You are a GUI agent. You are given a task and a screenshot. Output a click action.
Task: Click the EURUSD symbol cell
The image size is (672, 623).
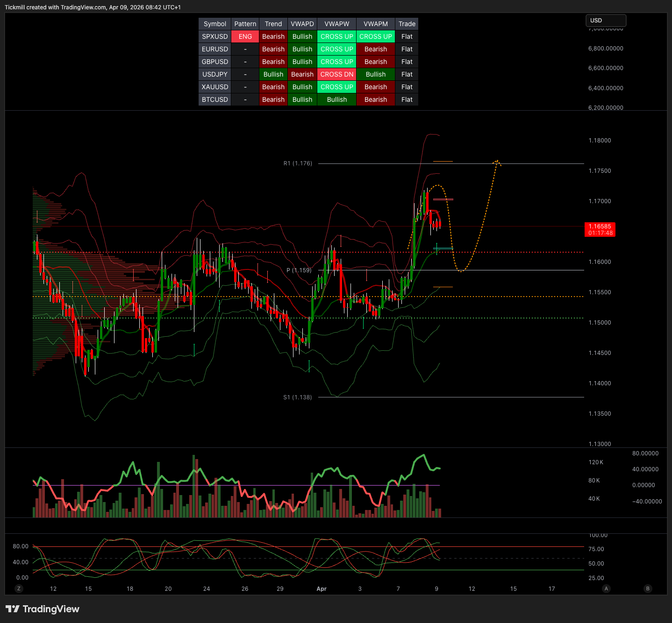pos(214,49)
